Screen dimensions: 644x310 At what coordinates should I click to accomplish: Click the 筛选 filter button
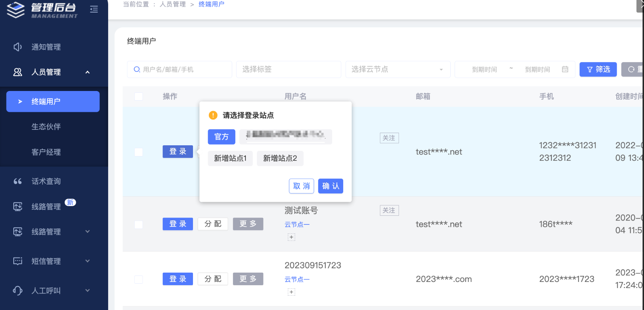[598, 69]
